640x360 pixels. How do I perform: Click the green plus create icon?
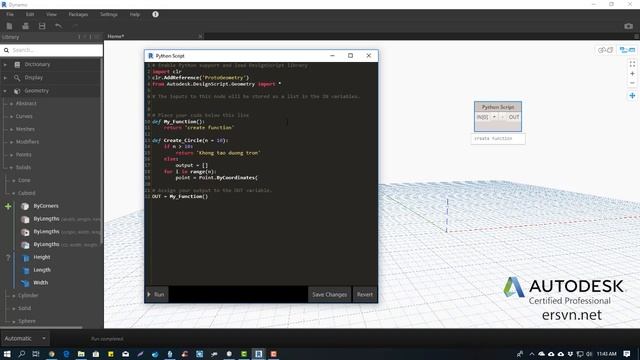[x=8, y=206]
